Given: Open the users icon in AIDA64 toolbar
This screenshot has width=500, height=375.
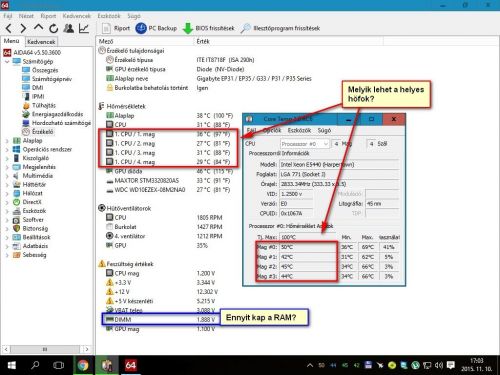Looking at the screenshot, I should click(69, 28).
